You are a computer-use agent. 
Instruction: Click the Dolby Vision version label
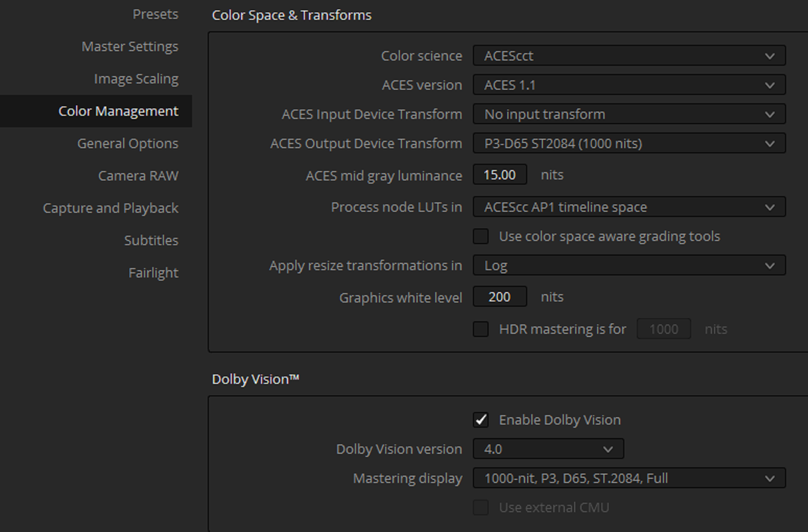pyautogui.click(x=399, y=449)
